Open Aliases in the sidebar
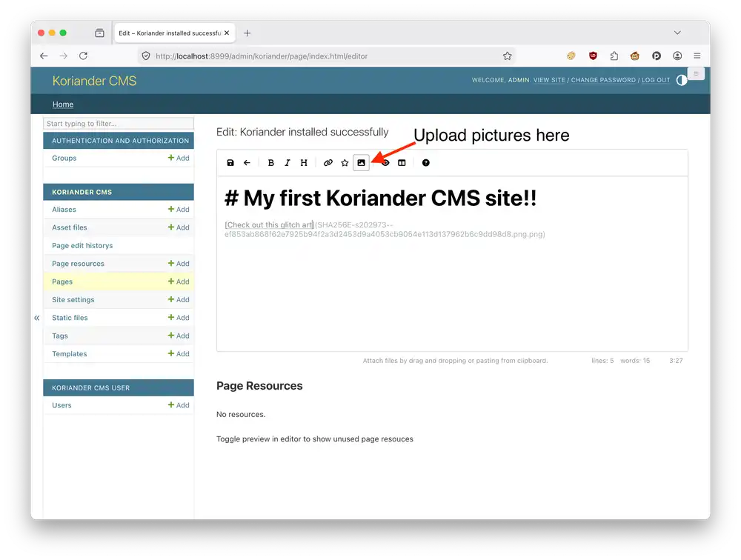Screen dimensions: 741x560 (x=64, y=210)
